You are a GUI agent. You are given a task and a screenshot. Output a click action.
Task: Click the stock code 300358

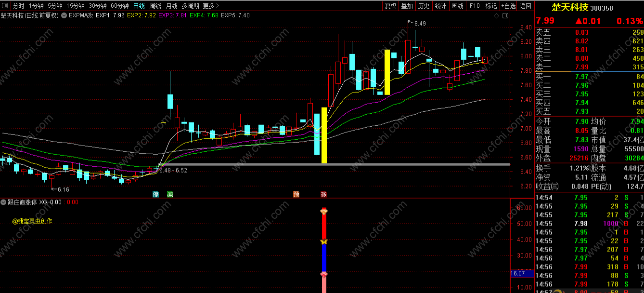(x=602, y=8)
